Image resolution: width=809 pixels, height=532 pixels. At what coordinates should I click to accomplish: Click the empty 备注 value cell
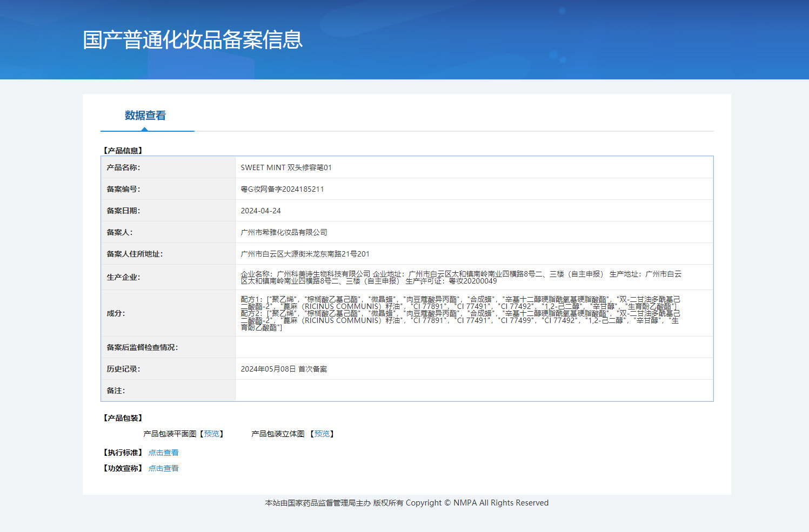[473, 390]
